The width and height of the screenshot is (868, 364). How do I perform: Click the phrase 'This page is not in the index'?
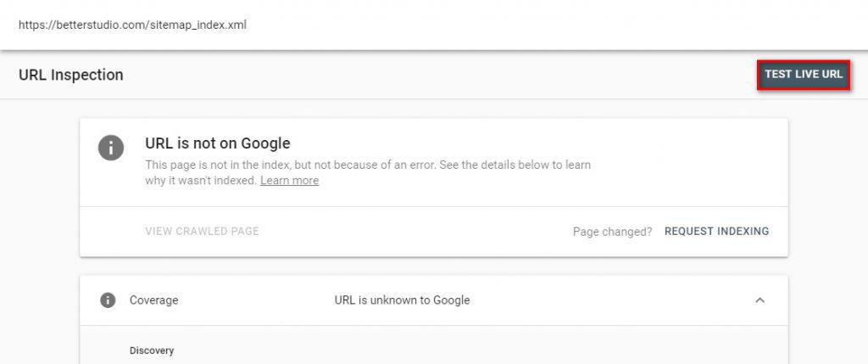[x=217, y=165]
